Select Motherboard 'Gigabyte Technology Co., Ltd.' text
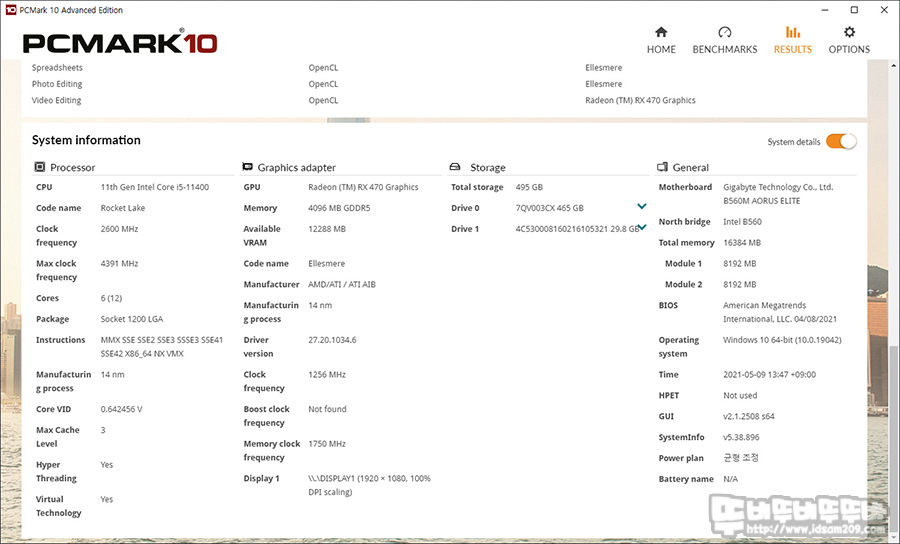900x544 pixels. click(778, 187)
